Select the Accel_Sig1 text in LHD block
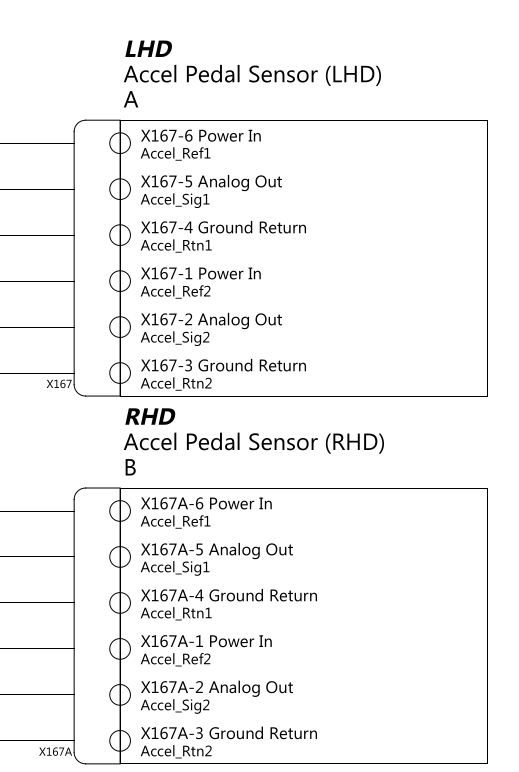This screenshot has height=772, width=519. point(175,200)
